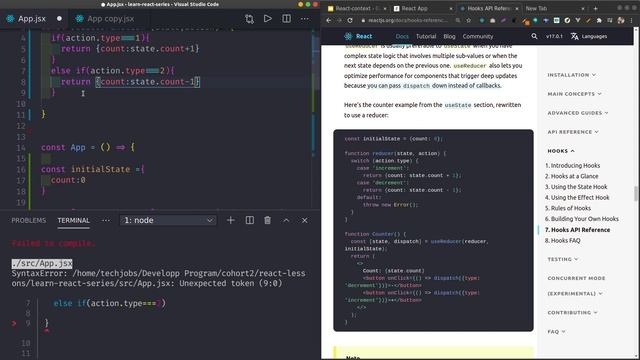Expand CONCURRENT MODE (EXPERIMENTAL) section

pos(576,286)
